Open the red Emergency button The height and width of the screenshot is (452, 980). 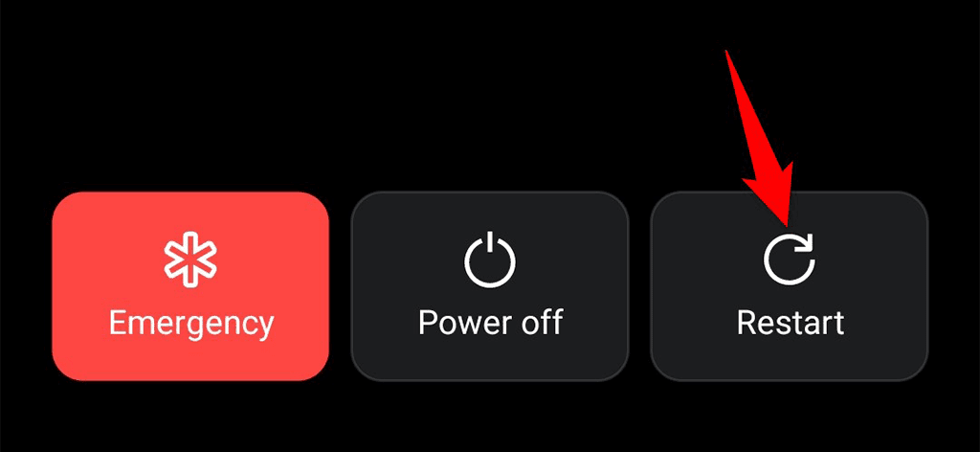(190, 285)
